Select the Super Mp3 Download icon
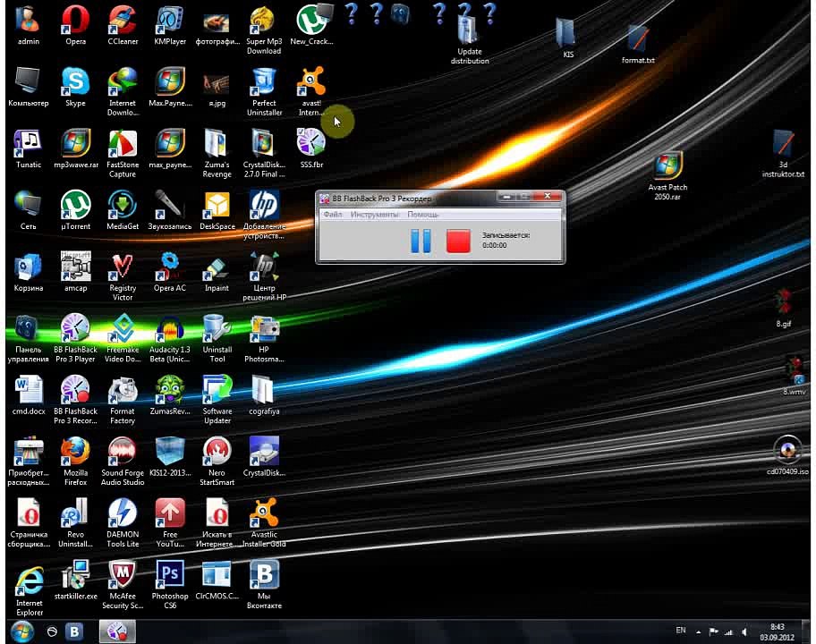Image resolution: width=816 pixels, height=644 pixels. 264,30
